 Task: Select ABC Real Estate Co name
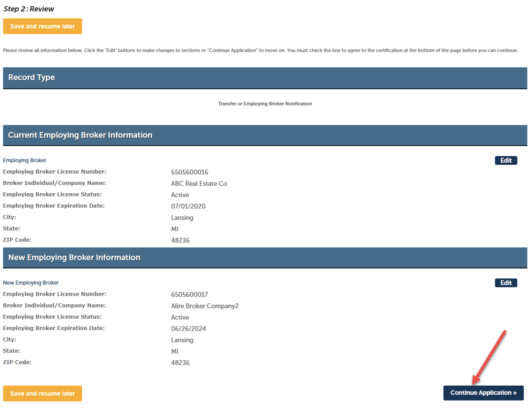[199, 184]
